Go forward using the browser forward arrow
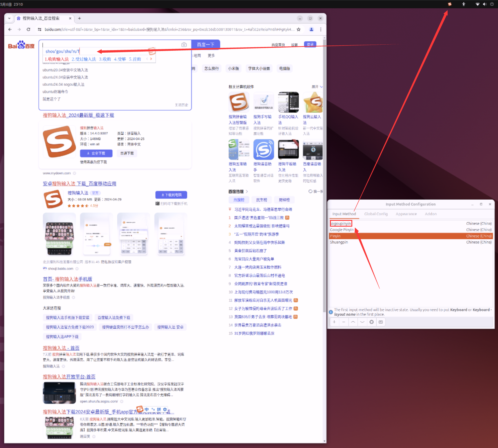This screenshot has width=498, height=448. (19, 29)
